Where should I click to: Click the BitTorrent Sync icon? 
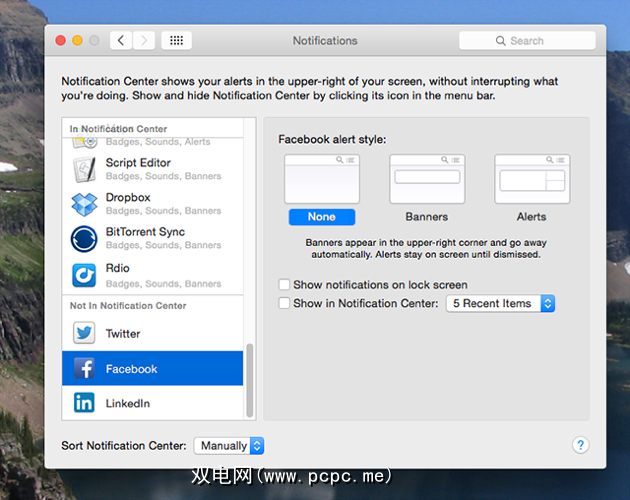(x=84, y=238)
